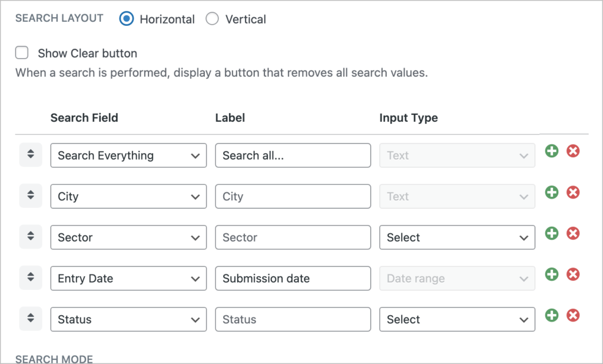Open the Search Everything field dropdown
This screenshot has width=603, height=364.
[x=128, y=155]
